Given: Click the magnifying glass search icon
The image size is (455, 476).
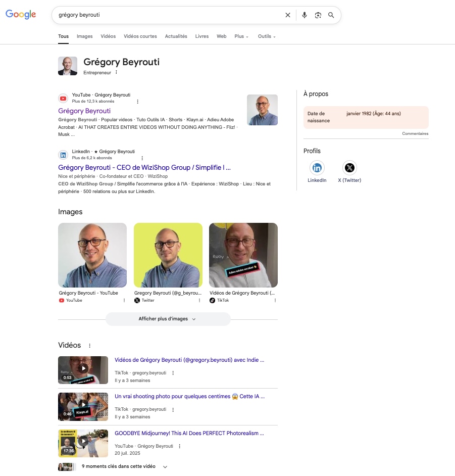Looking at the screenshot, I should pos(331,15).
